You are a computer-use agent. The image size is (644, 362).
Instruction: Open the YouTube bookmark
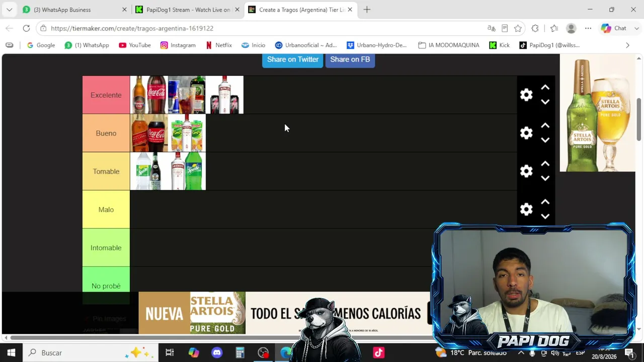(x=135, y=45)
